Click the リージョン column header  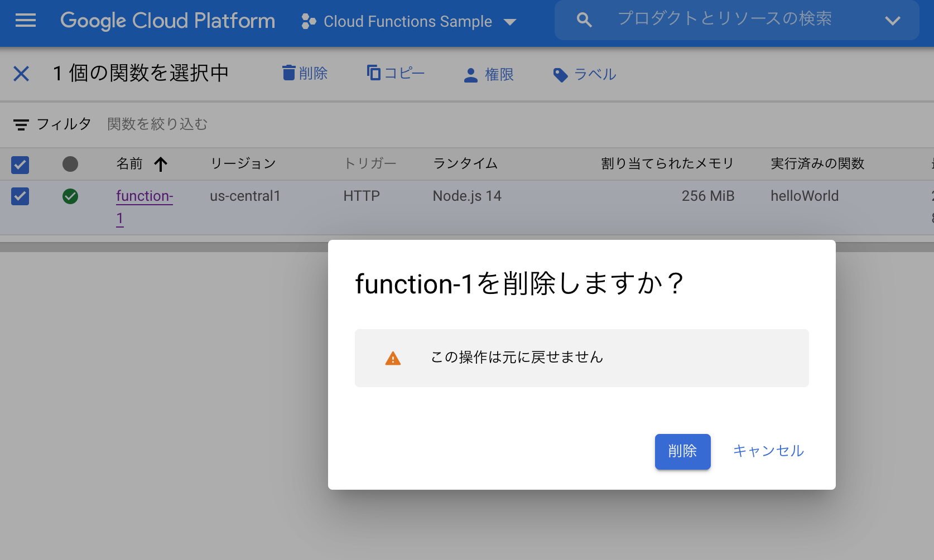(243, 163)
